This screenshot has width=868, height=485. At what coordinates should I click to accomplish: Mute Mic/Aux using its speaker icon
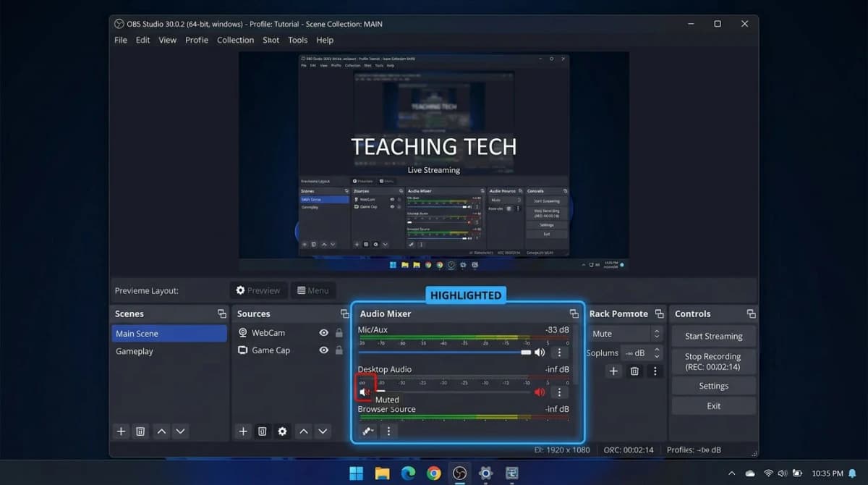[540, 353]
